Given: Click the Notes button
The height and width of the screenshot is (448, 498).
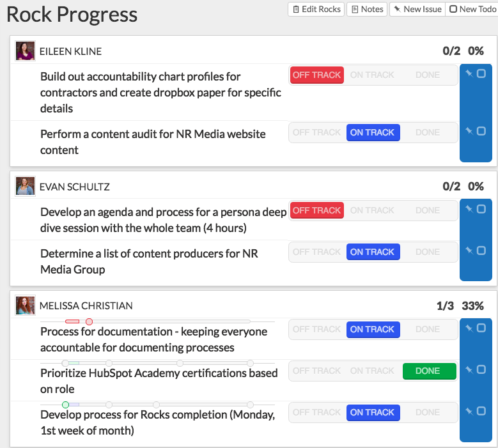Looking at the screenshot, I should click(367, 9).
